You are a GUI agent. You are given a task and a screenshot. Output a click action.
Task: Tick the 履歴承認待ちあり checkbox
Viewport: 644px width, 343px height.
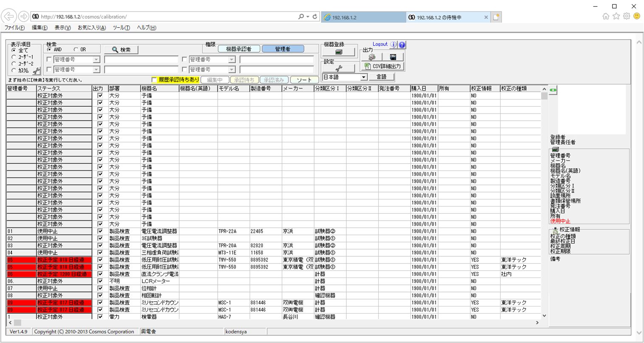[154, 80]
